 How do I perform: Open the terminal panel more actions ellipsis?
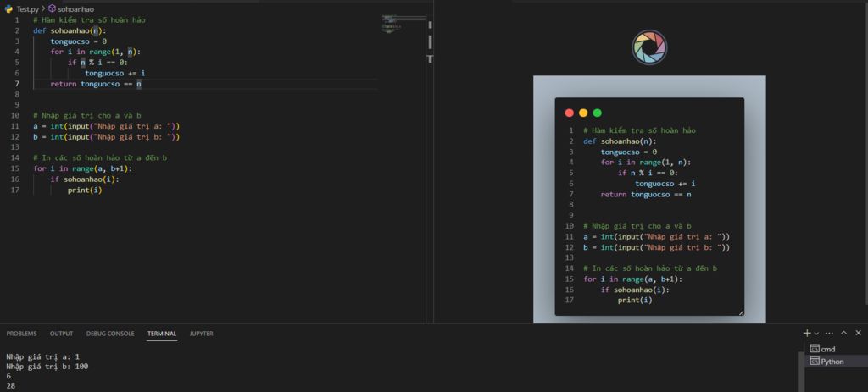(830, 334)
